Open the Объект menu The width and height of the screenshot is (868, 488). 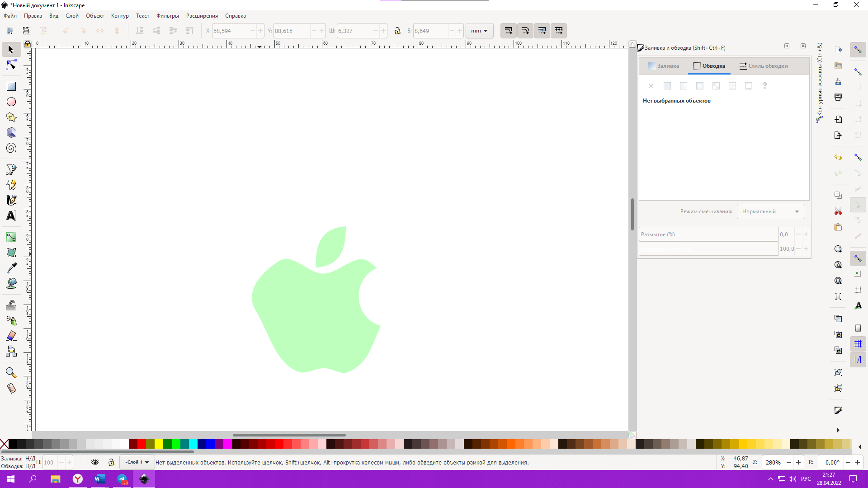(x=95, y=16)
